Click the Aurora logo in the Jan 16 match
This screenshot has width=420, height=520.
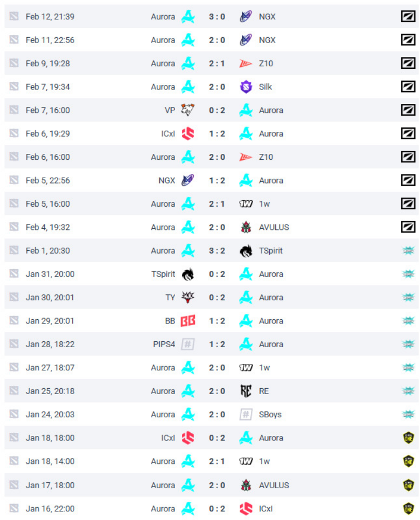pos(187,508)
